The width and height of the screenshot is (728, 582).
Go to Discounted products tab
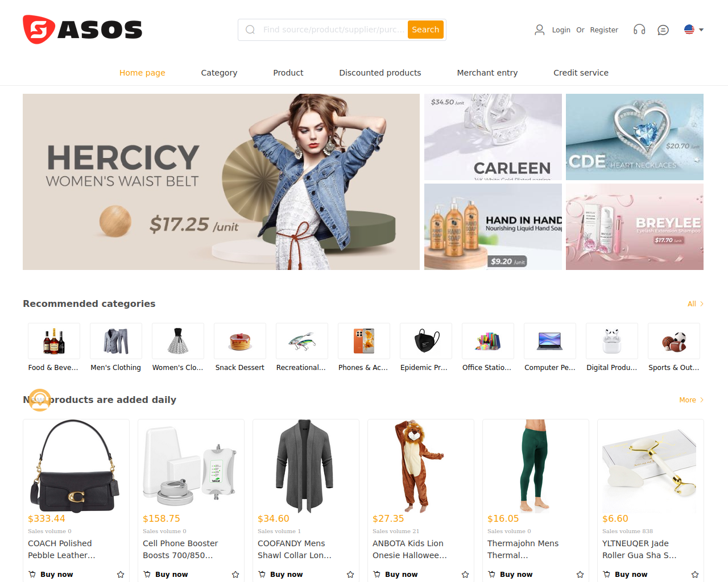click(380, 73)
